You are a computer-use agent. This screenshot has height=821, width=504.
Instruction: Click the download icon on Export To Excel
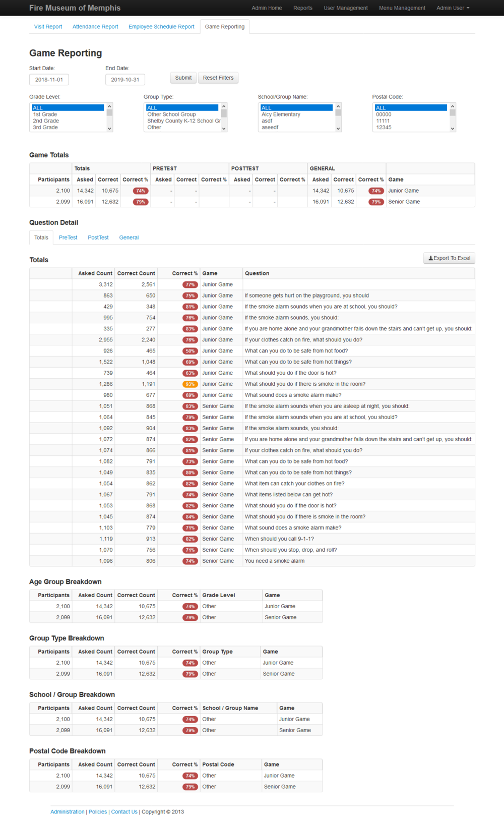point(431,258)
